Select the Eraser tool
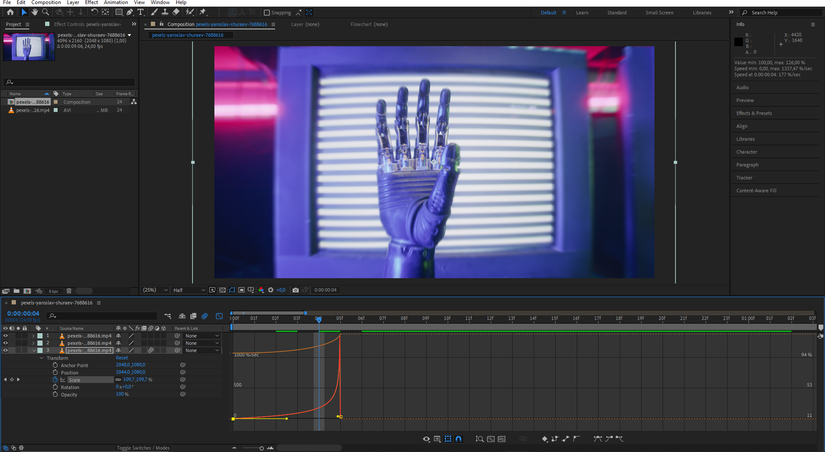Viewport: 825px width, 452px height. [176, 12]
